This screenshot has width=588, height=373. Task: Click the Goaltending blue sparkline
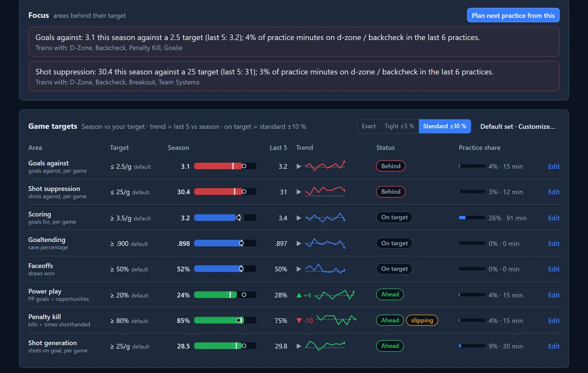click(325, 243)
